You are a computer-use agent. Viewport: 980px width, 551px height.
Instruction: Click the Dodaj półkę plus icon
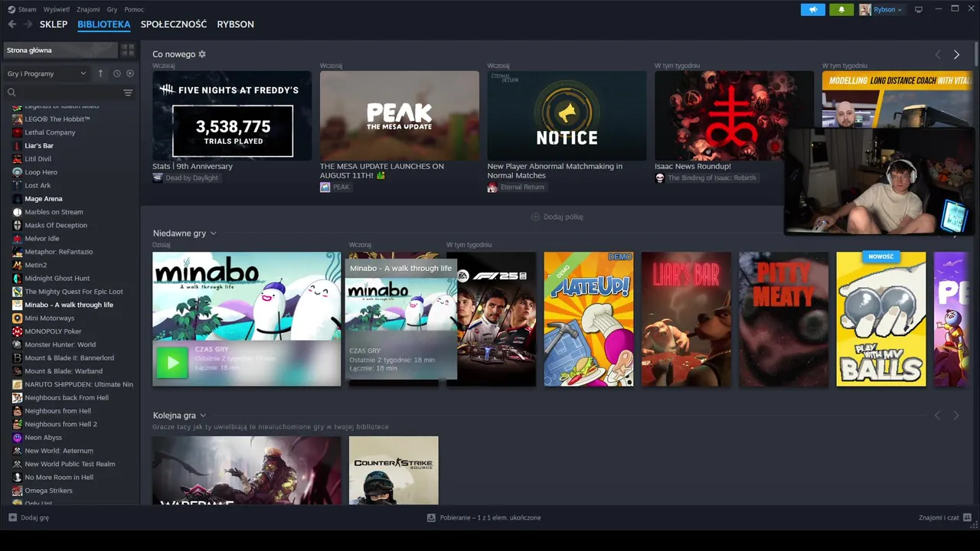click(x=535, y=217)
